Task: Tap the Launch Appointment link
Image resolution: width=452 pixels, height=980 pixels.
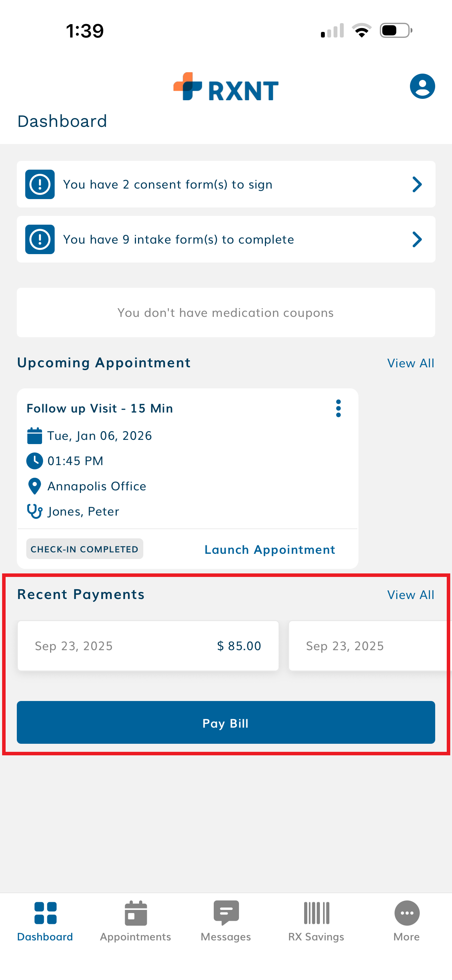Action: (270, 550)
